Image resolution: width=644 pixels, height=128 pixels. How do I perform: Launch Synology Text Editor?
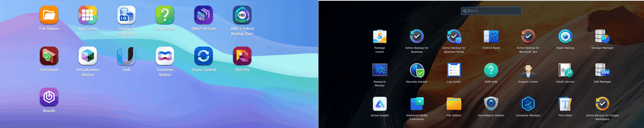click(565, 104)
